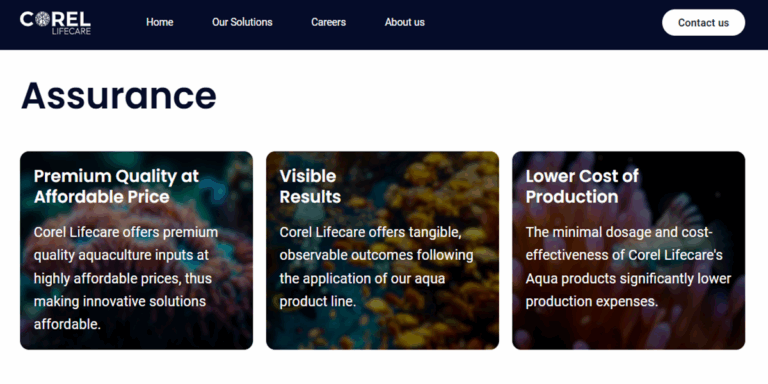Open the Careers page

tap(329, 22)
